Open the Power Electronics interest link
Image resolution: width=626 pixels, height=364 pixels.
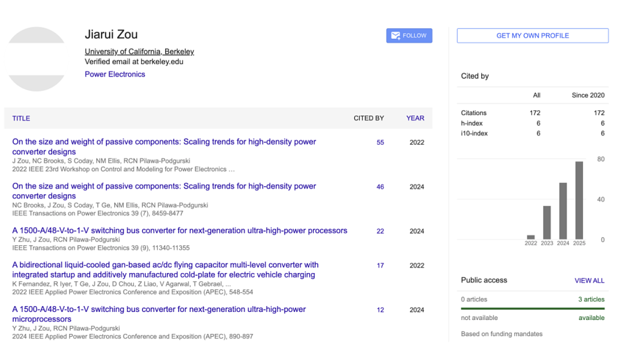point(115,74)
